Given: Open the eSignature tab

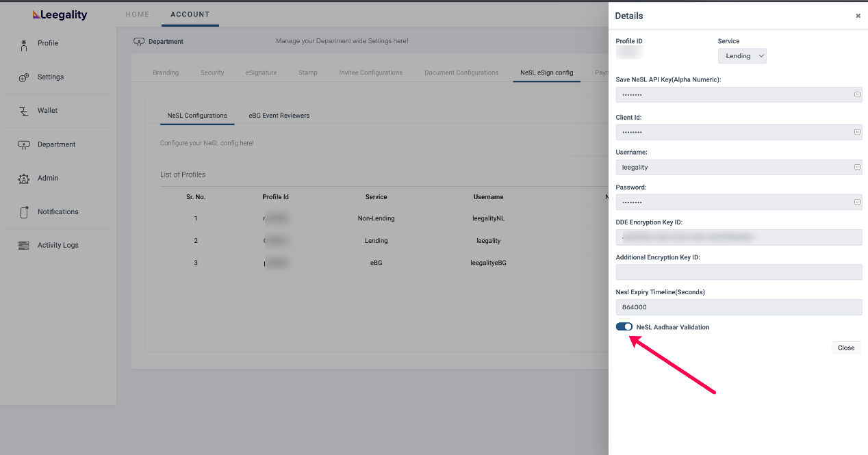Looking at the screenshot, I should (261, 73).
